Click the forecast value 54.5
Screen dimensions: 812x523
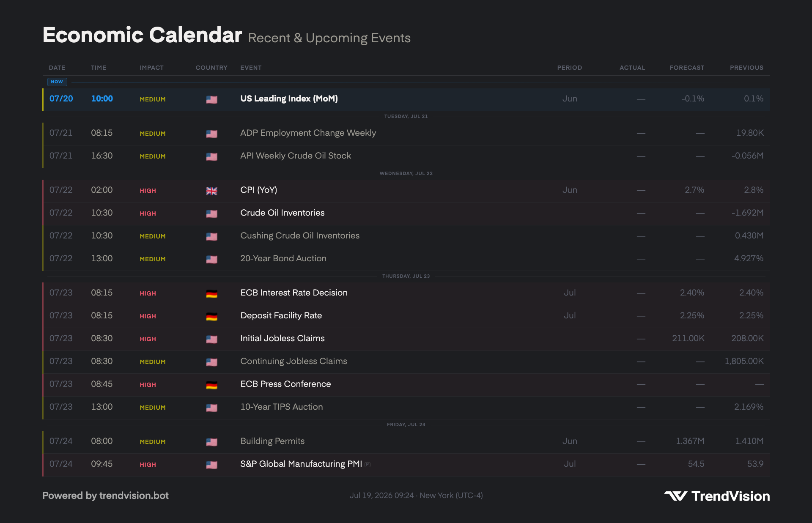696,464
